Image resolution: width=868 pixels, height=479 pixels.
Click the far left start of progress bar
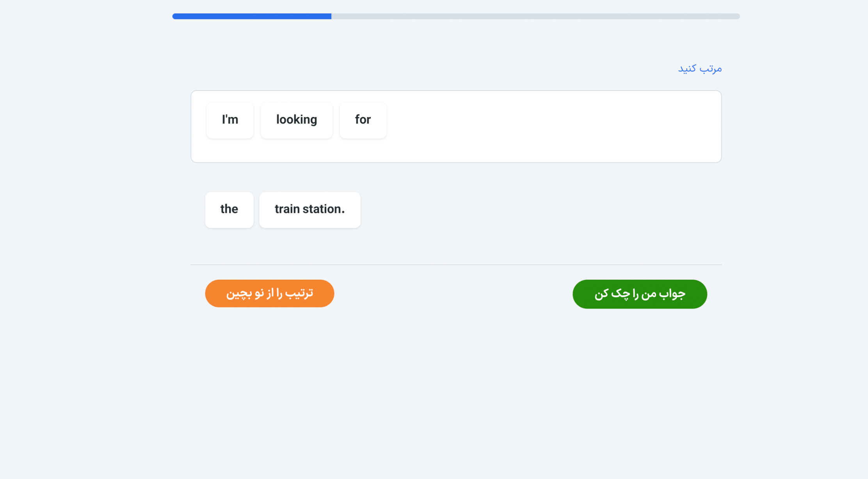pyautogui.click(x=175, y=16)
